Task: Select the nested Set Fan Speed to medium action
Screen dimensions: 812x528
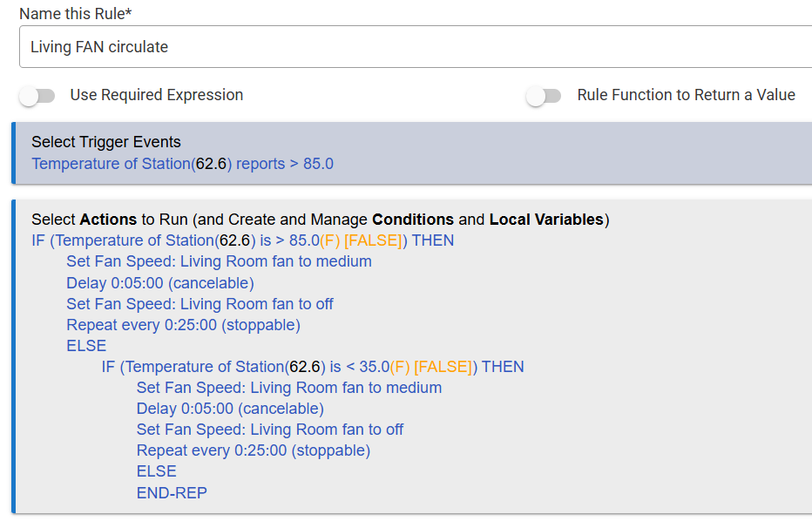Action: (x=289, y=388)
